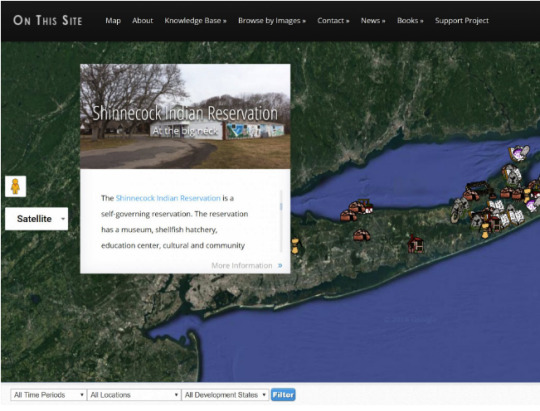Click the 'At the big neck' subtitle
540x411 pixels.
point(185,131)
